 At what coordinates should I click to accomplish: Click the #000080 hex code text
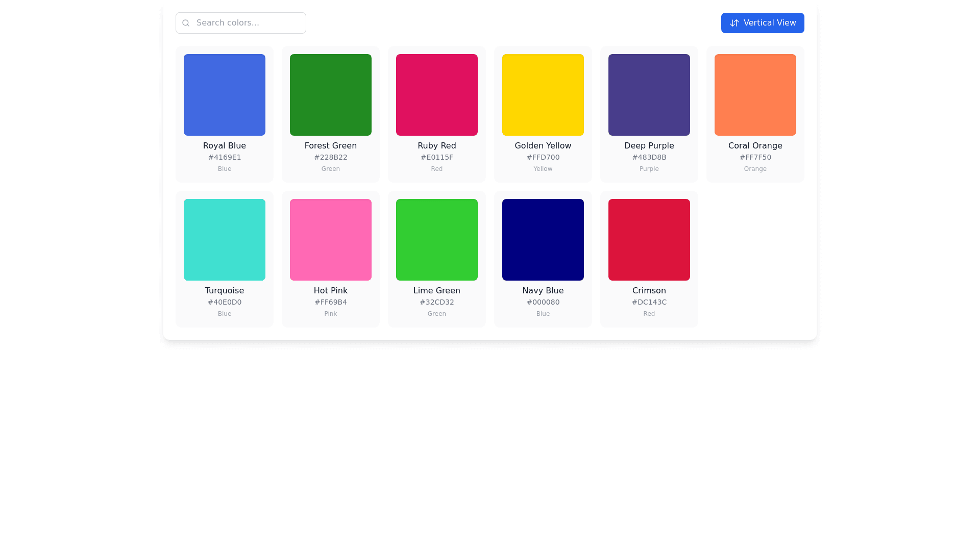point(543,302)
